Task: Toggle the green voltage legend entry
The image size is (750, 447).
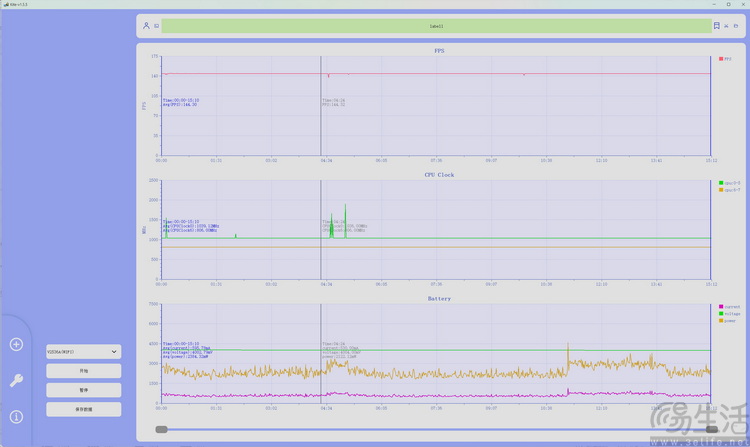Action: pyautogui.click(x=729, y=314)
